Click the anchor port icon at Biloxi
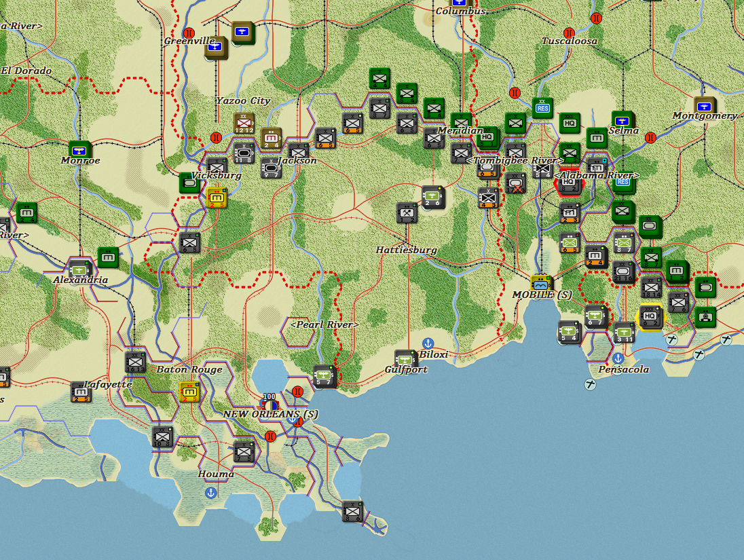744x560 pixels. coord(428,343)
